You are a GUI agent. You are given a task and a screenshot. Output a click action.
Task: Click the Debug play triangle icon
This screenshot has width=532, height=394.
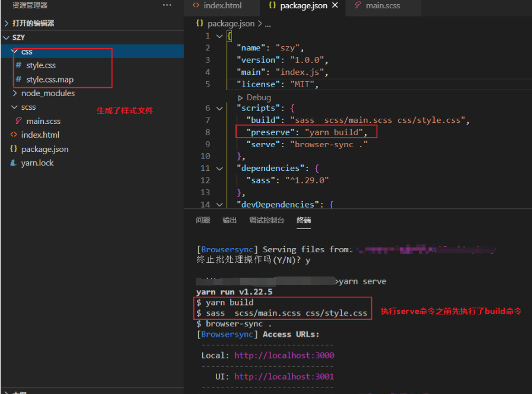(240, 98)
